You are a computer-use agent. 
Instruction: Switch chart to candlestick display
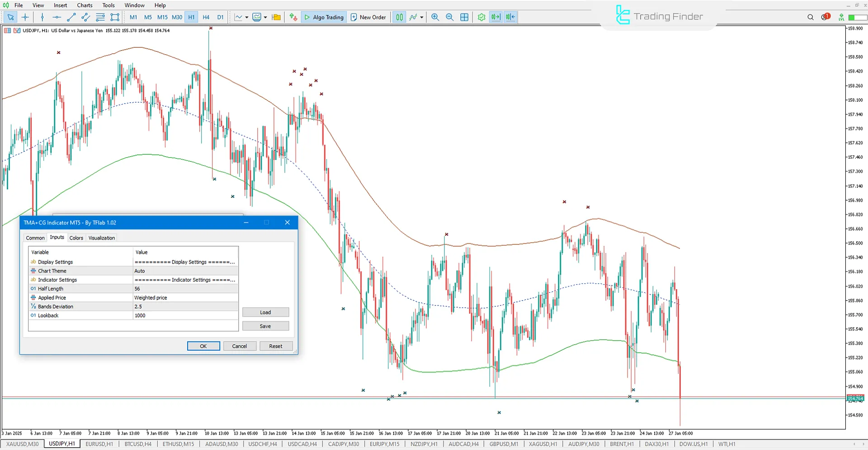point(399,17)
